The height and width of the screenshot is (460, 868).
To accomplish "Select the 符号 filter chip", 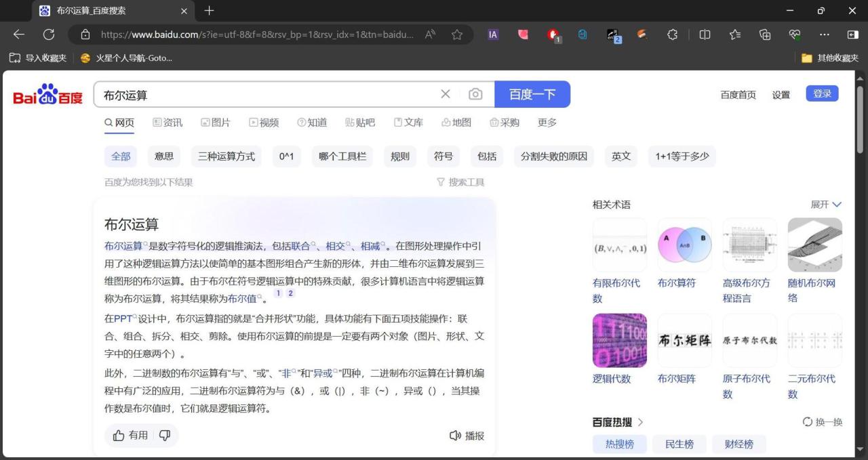I will [x=443, y=156].
